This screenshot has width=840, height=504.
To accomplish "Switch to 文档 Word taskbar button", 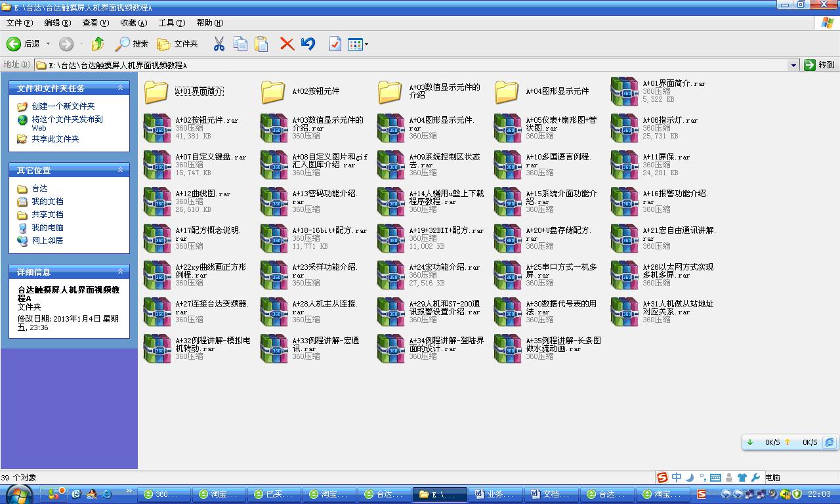I will coord(553,494).
